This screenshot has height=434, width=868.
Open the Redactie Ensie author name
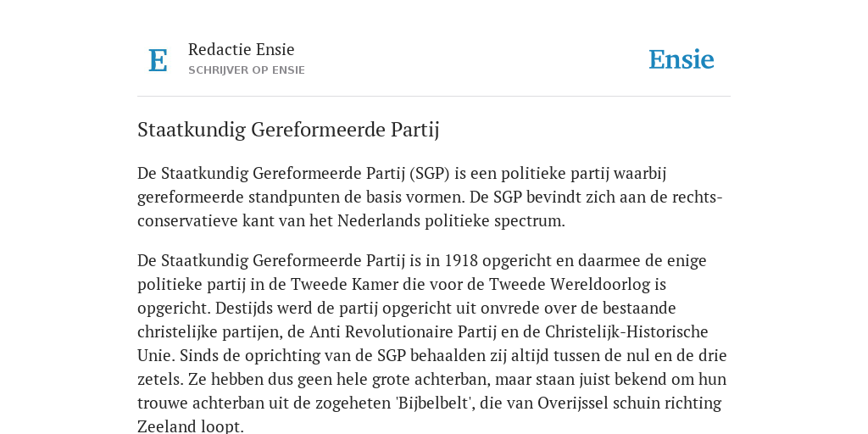[x=242, y=49]
